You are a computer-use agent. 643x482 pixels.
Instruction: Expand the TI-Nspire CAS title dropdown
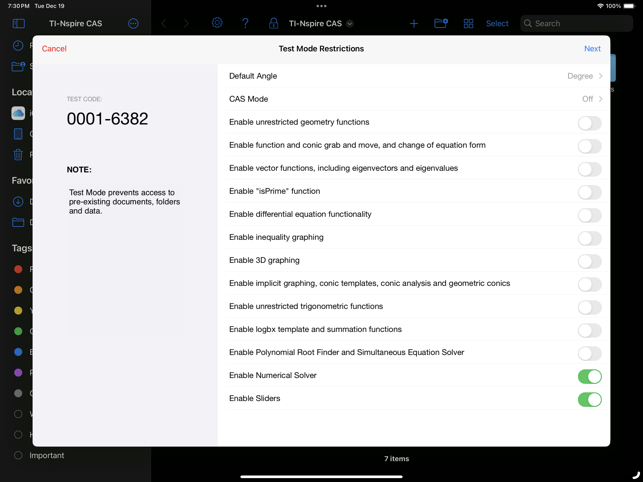(x=350, y=23)
